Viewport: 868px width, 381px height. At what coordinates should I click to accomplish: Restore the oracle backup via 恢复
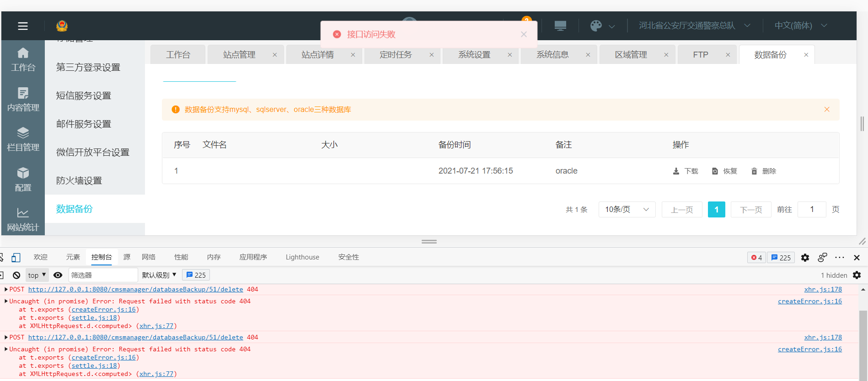point(724,171)
